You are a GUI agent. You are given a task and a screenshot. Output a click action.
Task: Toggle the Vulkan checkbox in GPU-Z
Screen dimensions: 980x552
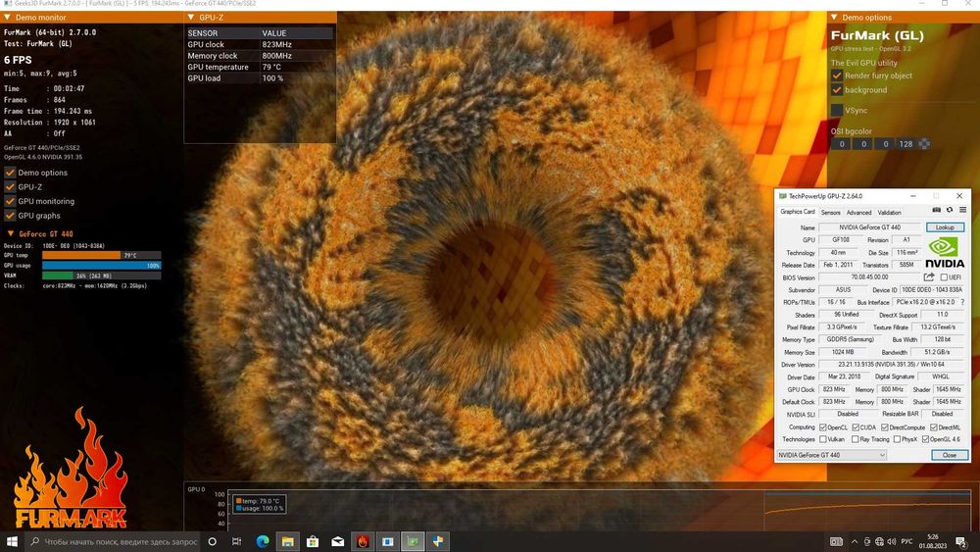[822, 439]
